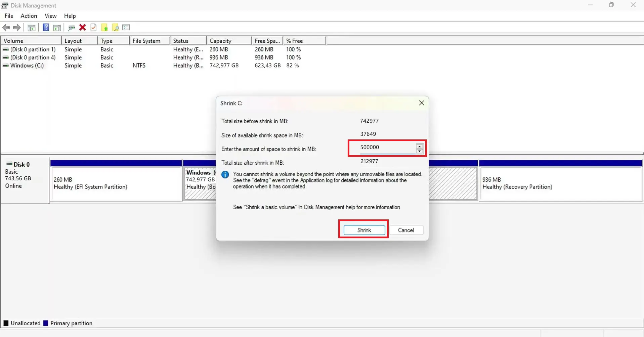The height and width of the screenshot is (337, 644).
Task: Click the yellow folder with up arrow icon
Action: point(104,28)
